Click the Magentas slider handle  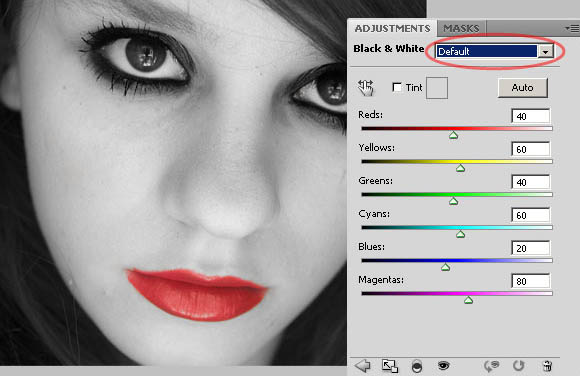(468, 300)
